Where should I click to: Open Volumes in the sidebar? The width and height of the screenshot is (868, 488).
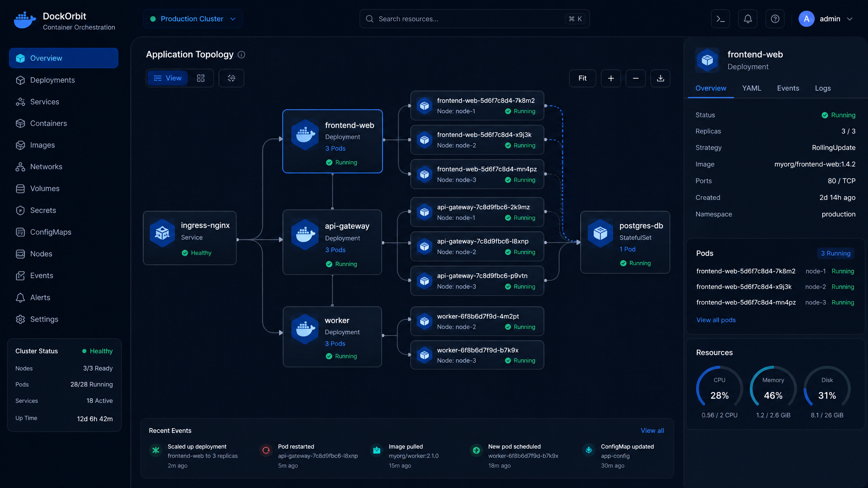pos(64,189)
